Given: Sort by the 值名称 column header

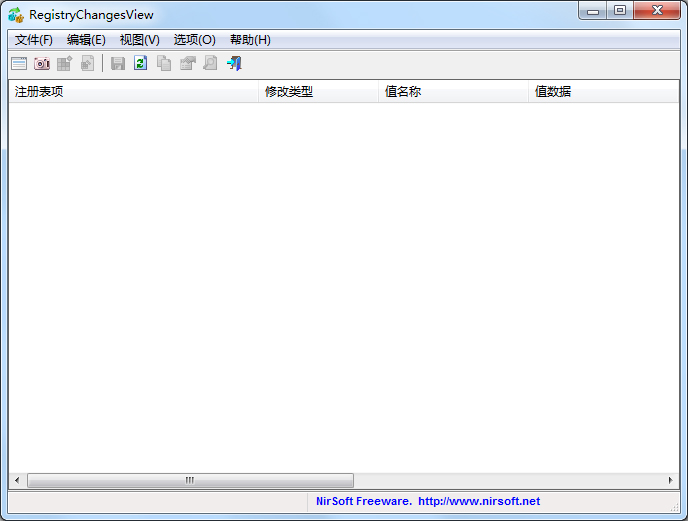Looking at the screenshot, I should (x=453, y=91).
